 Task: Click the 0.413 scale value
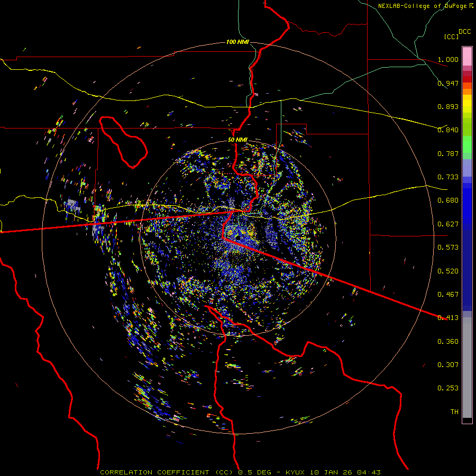(x=448, y=318)
